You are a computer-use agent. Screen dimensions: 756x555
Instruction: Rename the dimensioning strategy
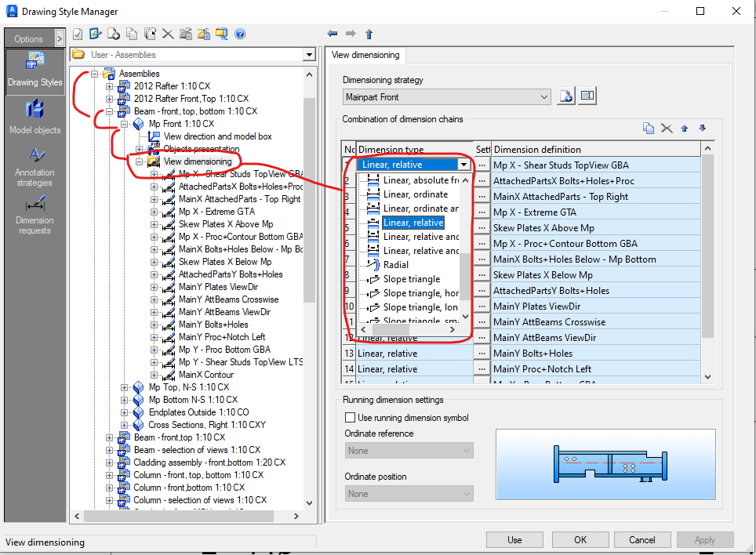587,96
